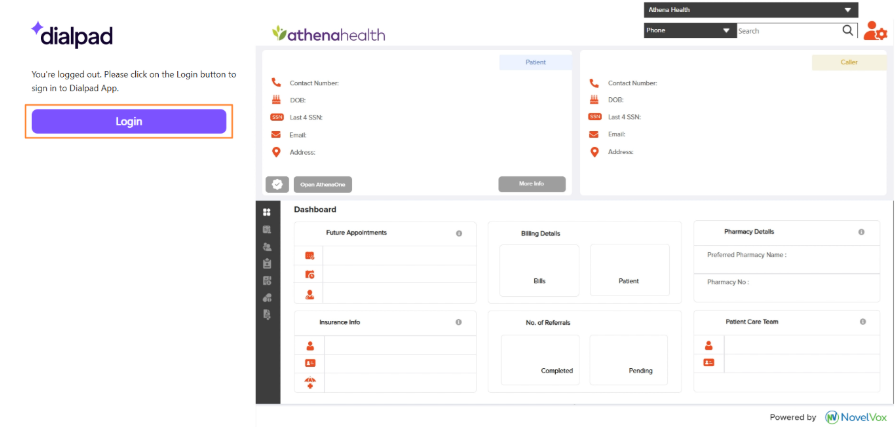Click calendar-clock icon in Future Appointments
This screenshot has width=895, height=427.
tap(309, 275)
